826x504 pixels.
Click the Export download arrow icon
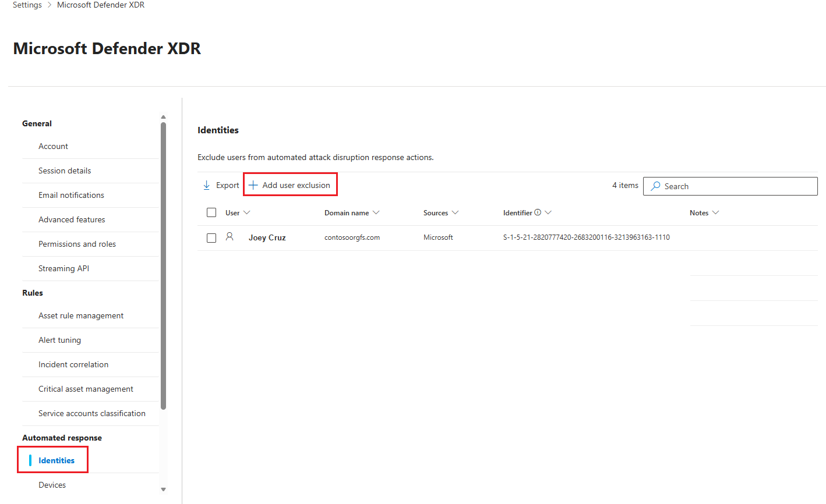click(206, 185)
